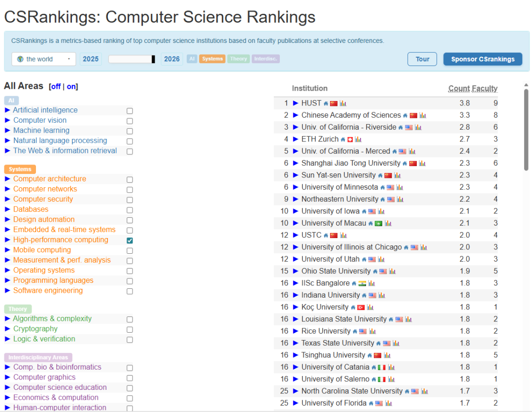Image resolution: width=532 pixels, height=412 pixels.
Task: Select the AI area tag in the header
Action: point(192,59)
